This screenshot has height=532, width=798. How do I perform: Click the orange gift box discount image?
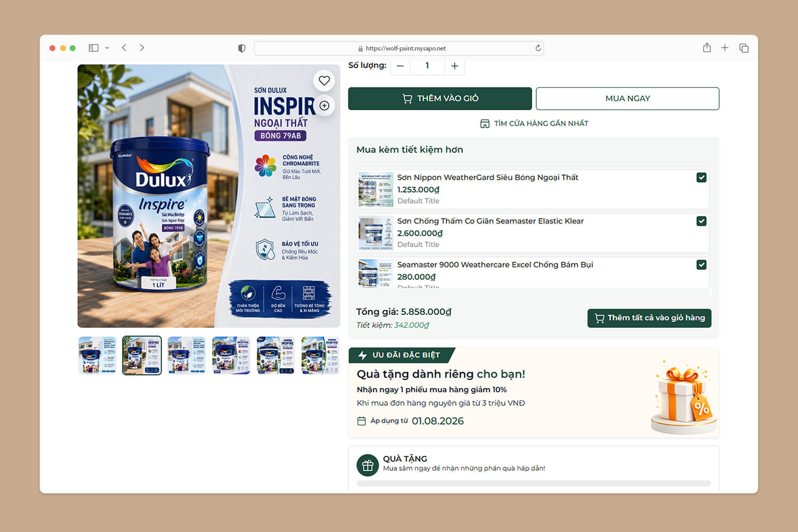(x=683, y=397)
